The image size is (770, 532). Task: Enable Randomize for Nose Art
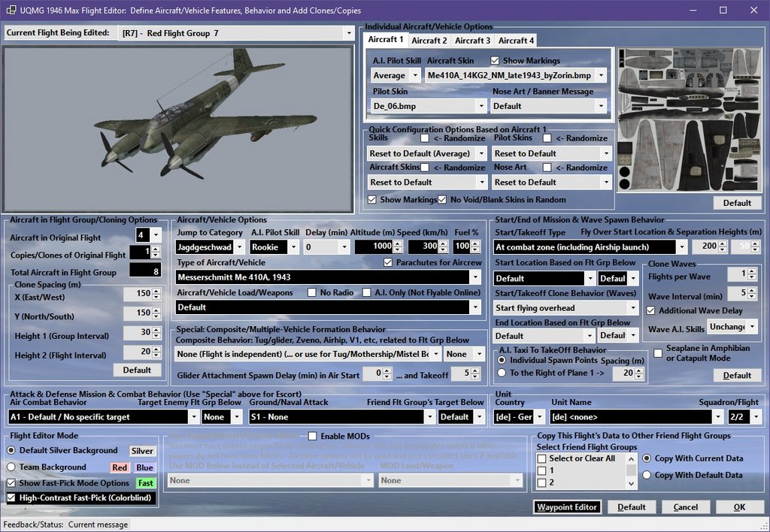pos(547,168)
